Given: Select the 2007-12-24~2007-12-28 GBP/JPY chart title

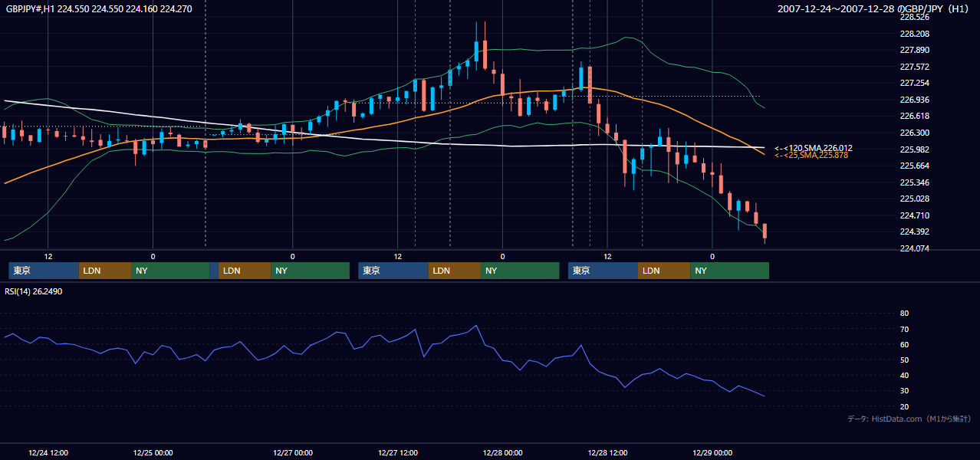Looking at the screenshot, I should pyautogui.click(x=874, y=8).
